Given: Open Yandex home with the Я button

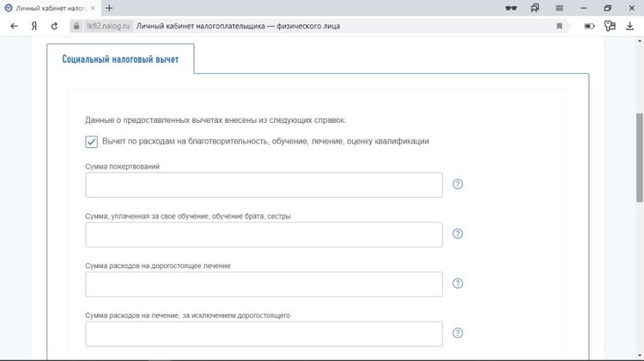Looking at the screenshot, I should (x=34, y=26).
